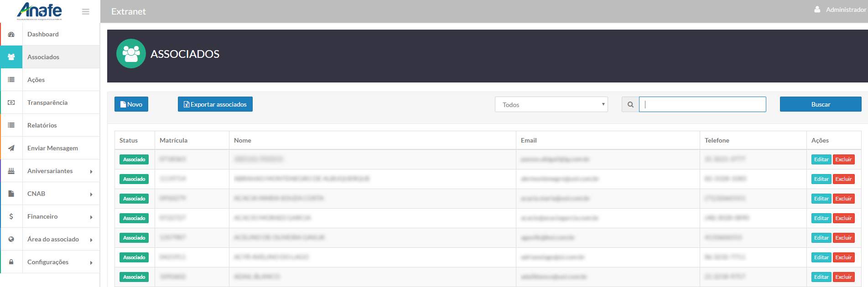Click the Financeiro dollar icon
868x287 pixels.
[11, 216]
